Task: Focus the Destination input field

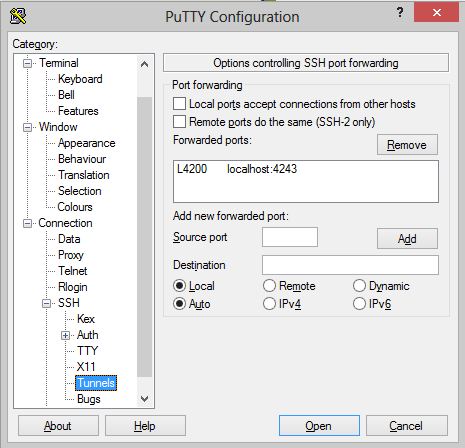Action: [x=350, y=265]
